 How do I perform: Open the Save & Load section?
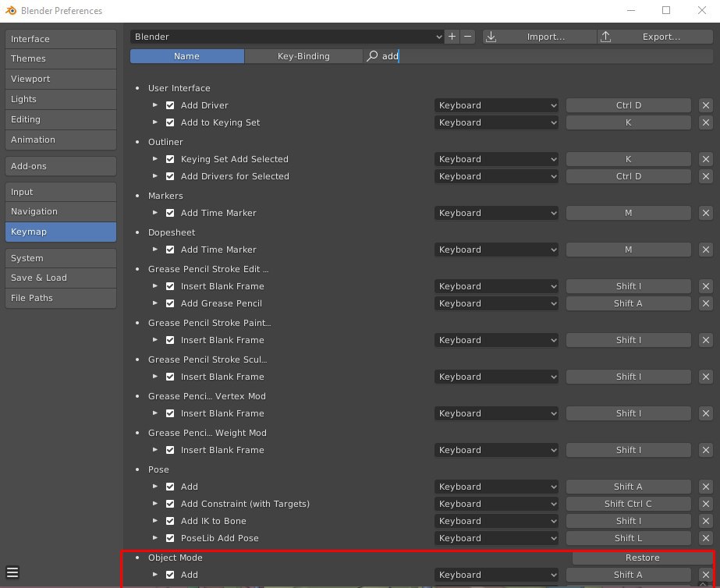click(x=61, y=278)
